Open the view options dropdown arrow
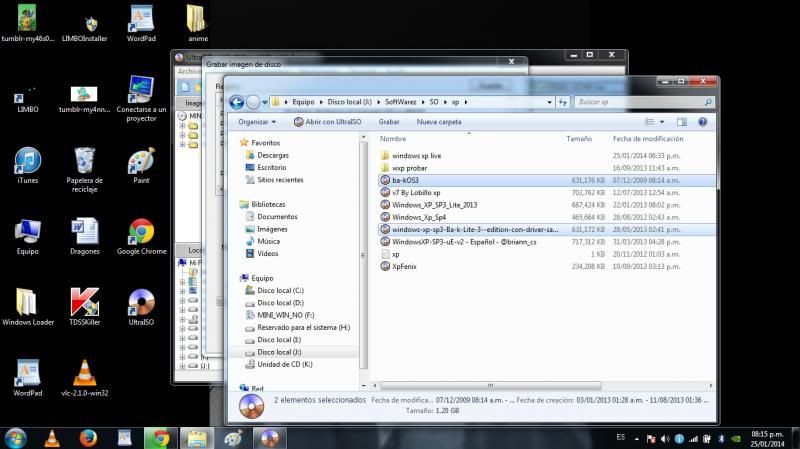The image size is (800, 449). click(x=662, y=122)
